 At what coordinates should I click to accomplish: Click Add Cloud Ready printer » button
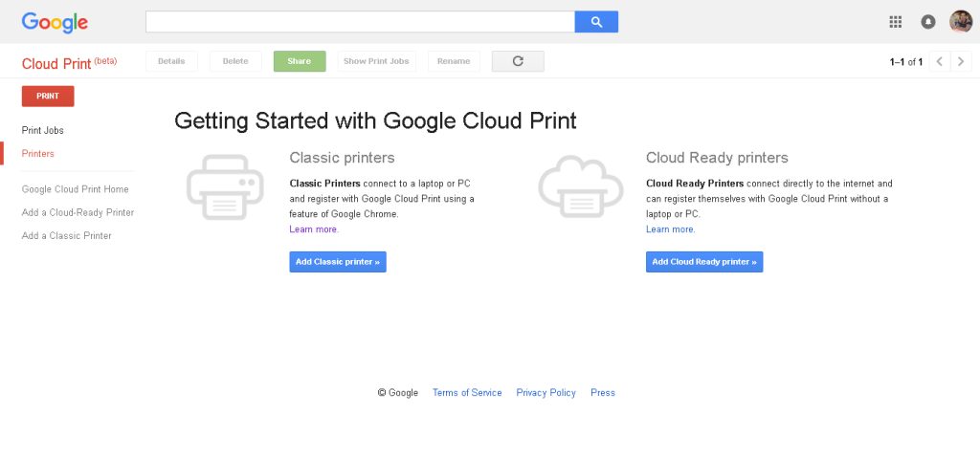point(704,262)
